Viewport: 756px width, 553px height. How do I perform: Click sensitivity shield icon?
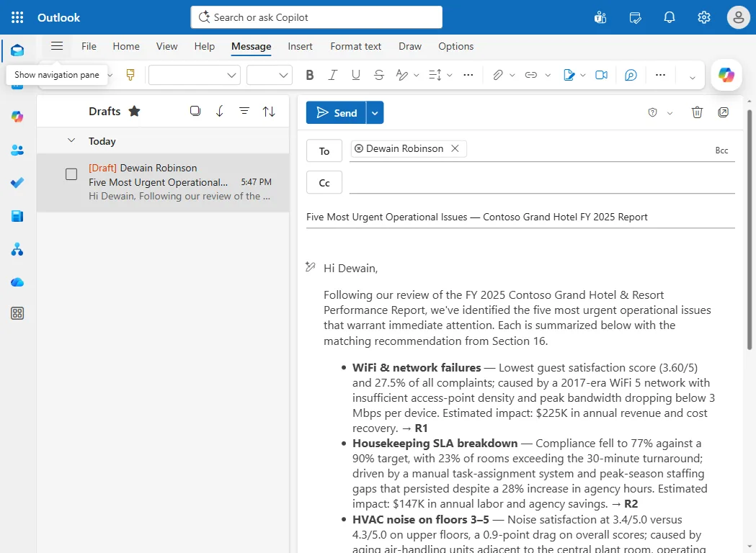[652, 112]
